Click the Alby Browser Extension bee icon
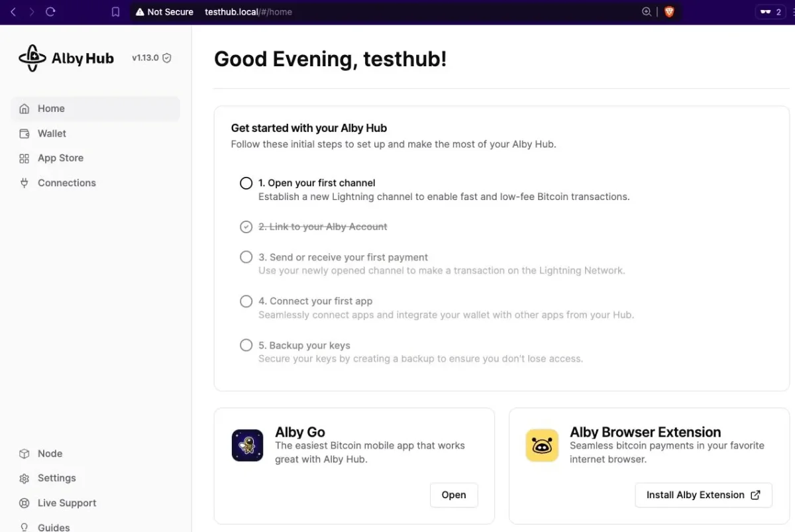Image resolution: width=795 pixels, height=532 pixels. (x=542, y=445)
